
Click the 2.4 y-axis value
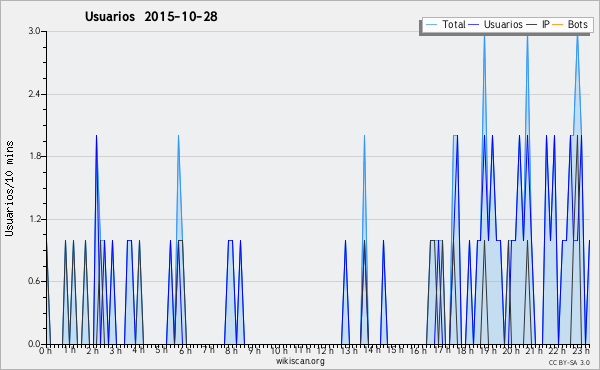click(x=34, y=94)
